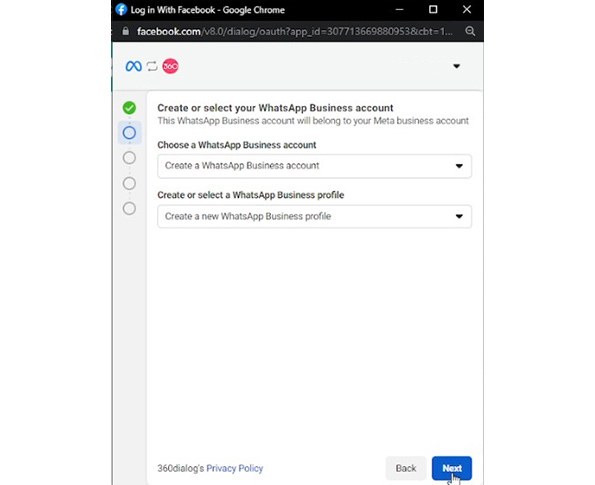Open 360dialog's Privacy Policy link
Image resolution: width=595 pixels, height=485 pixels.
click(235, 468)
